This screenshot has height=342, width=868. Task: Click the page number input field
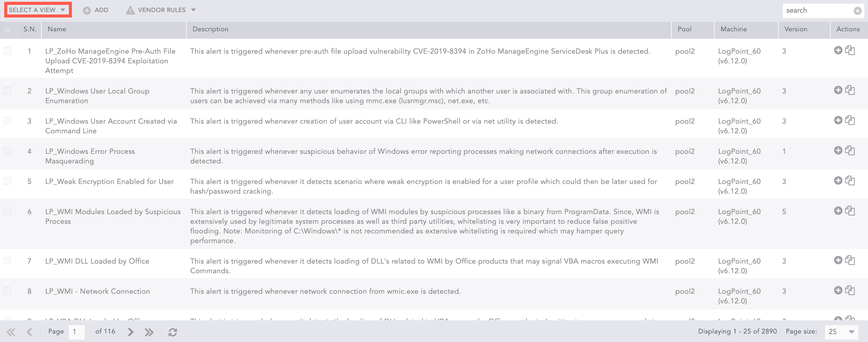[x=76, y=332]
